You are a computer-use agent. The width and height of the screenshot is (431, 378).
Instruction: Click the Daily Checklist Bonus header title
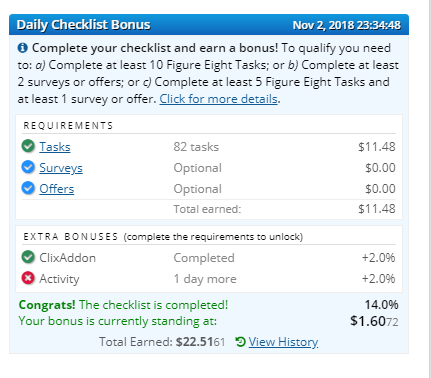tap(83, 25)
